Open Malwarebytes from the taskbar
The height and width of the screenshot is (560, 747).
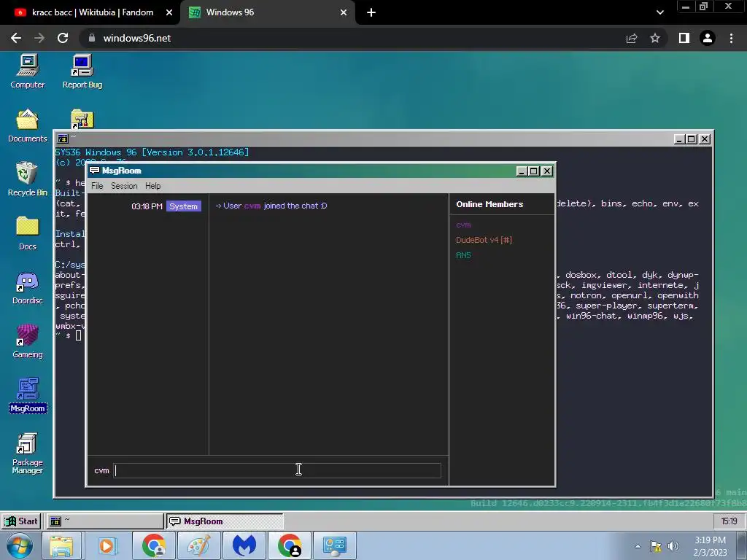click(x=244, y=545)
